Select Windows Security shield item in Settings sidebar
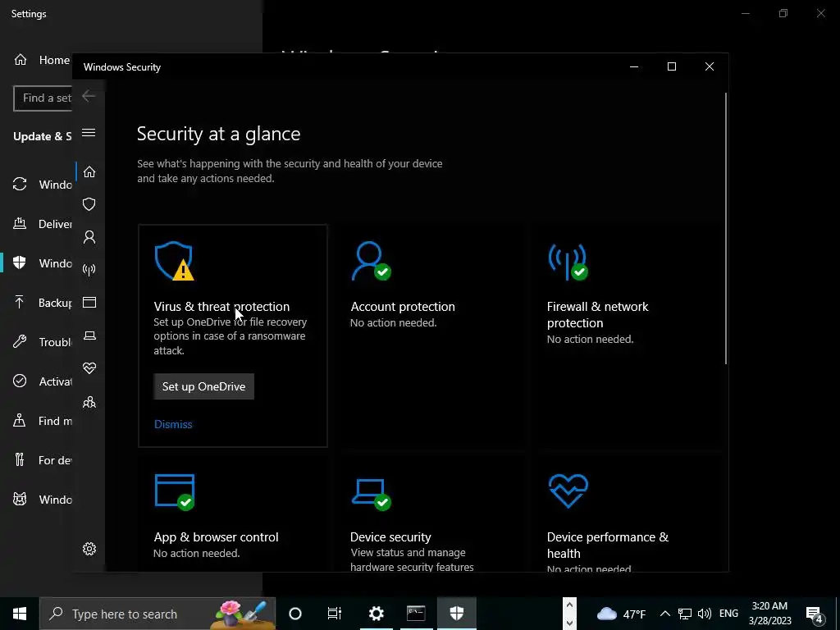 point(42,263)
